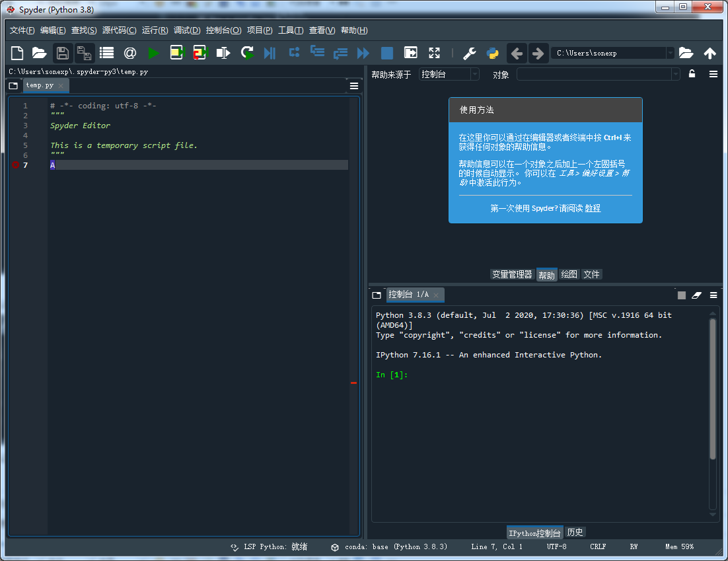Screen dimensions: 728x561
Task: Continue execution debug icon
Action: [363, 53]
